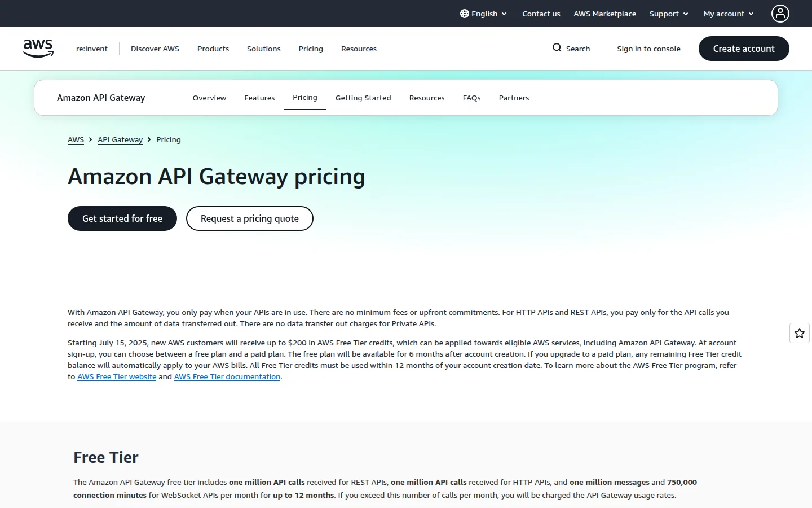Viewport: 812px width, 508px height.
Task: Click the search magnifier icon
Action: pos(557,48)
